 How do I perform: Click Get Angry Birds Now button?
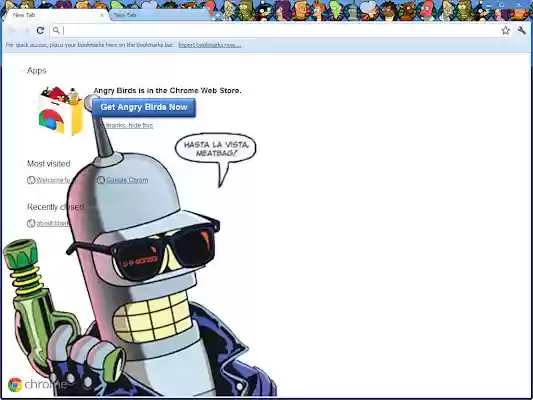coord(144,107)
